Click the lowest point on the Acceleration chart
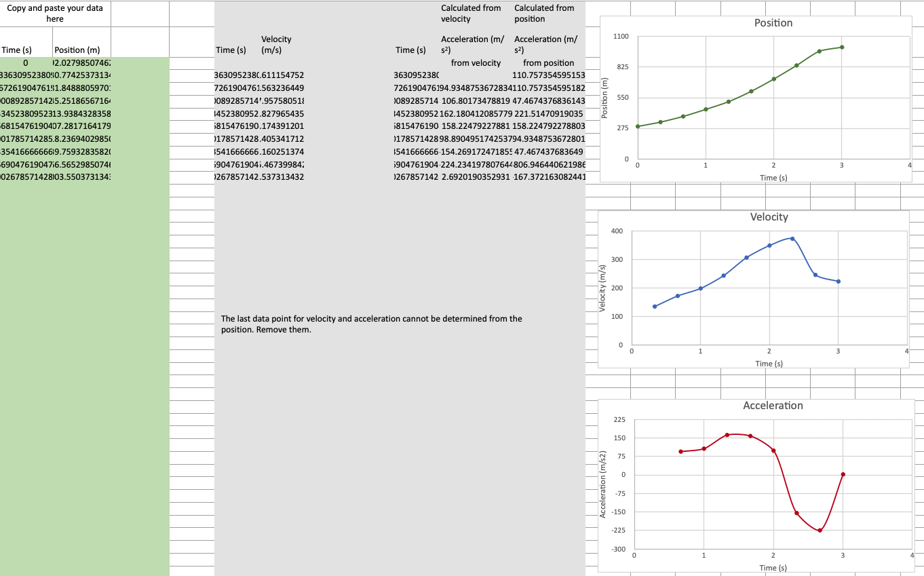Image resolution: width=924 pixels, height=576 pixels. (821, 531)
